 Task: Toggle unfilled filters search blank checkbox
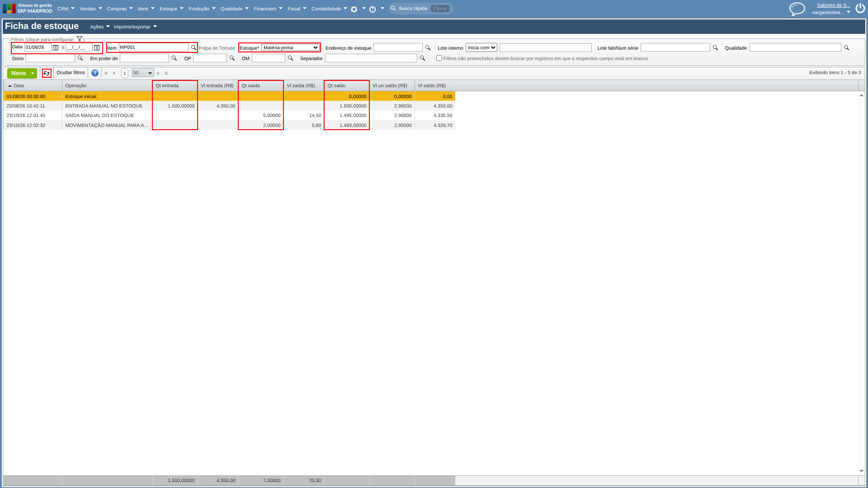439,58
